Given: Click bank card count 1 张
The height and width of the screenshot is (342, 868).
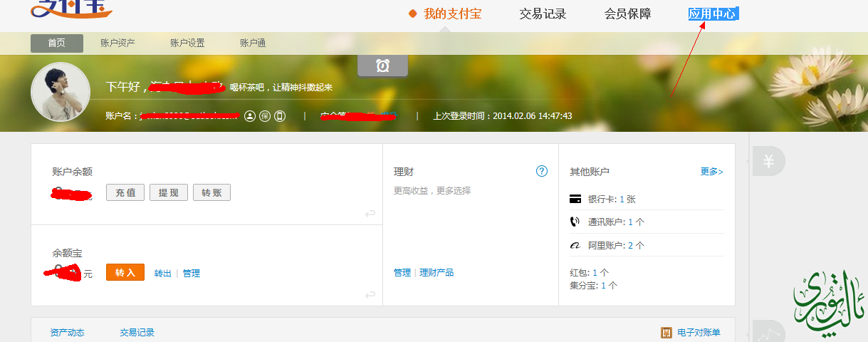Looking at the screenshot, I should point(627,199).
